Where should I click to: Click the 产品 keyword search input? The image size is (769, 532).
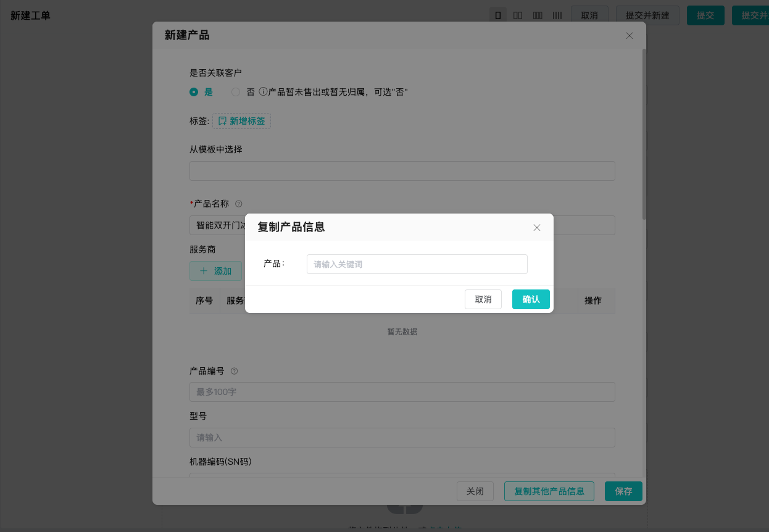(x=417, y=264)
